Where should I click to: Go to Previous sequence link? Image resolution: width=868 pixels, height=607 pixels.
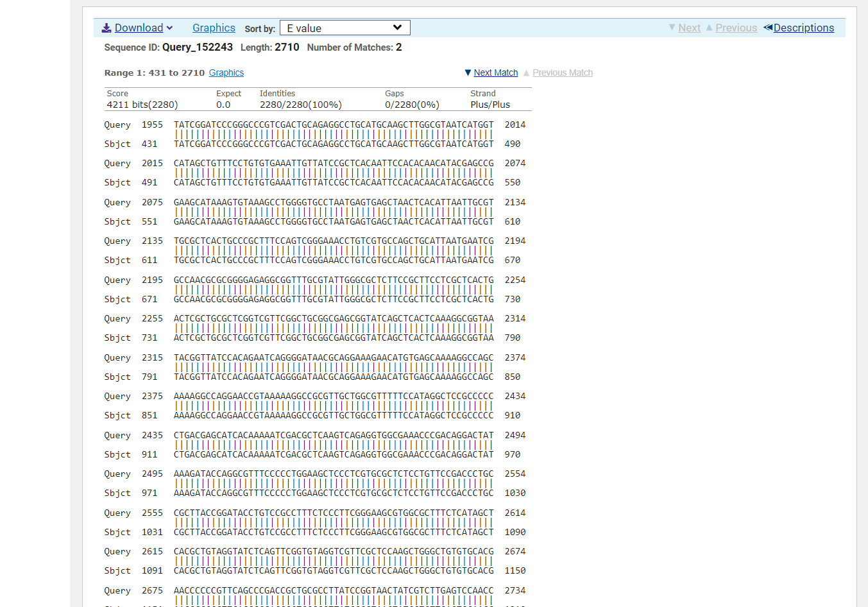[736, 28]
